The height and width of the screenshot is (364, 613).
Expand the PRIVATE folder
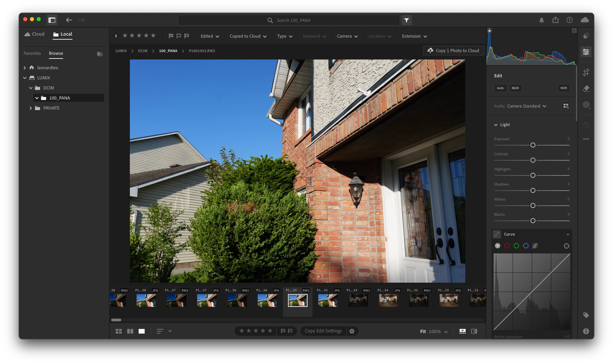(31, 108)
